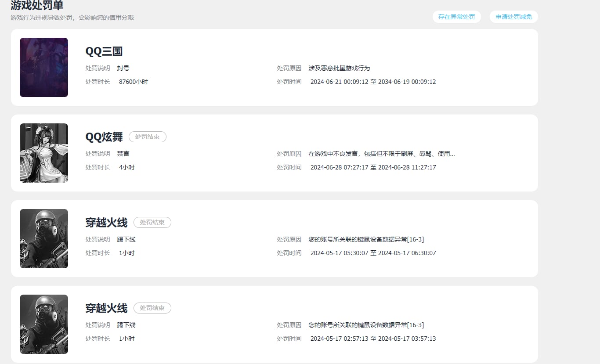
Task: Open the QQ三国 game cover thumbnail
Action: [44, 67]
